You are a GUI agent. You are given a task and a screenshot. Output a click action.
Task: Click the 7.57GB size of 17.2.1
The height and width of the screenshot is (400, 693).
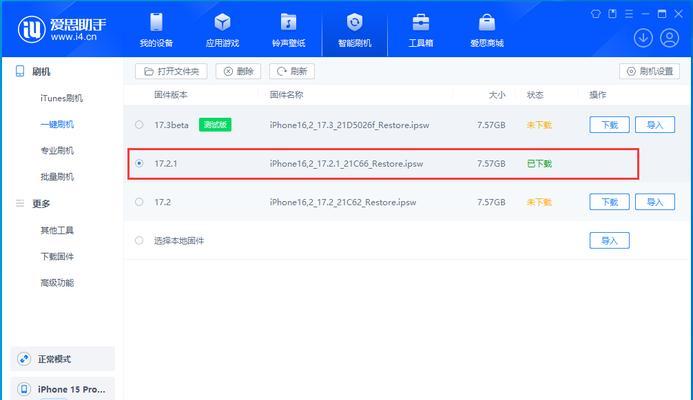click(x=491, y=164)
